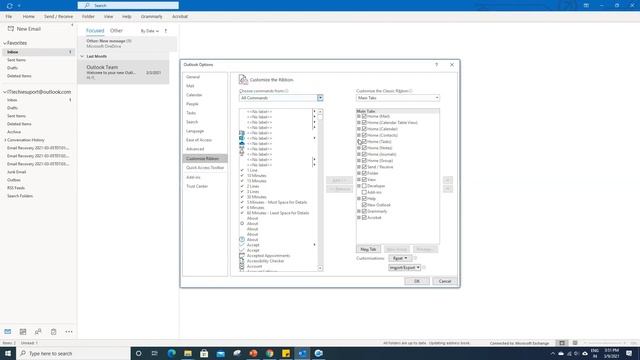Collapse the Favorites folder group
The height and width of the screenshot is (360, 640).
[5, 43]
